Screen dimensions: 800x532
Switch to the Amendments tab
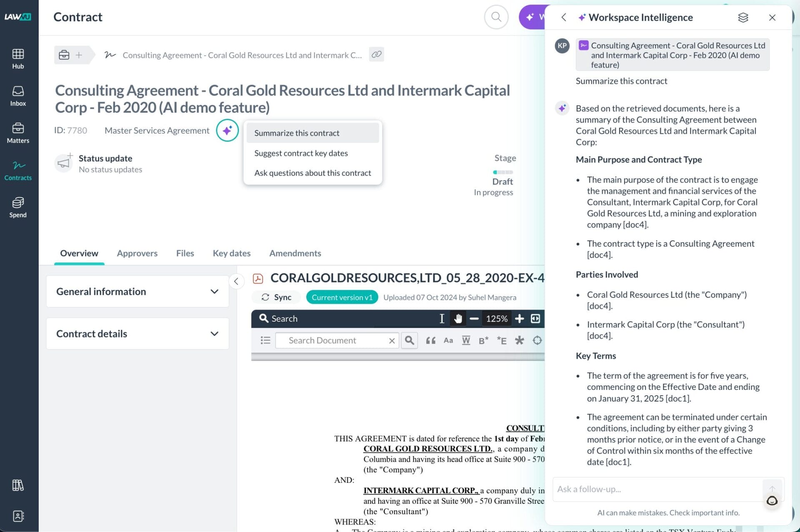[295, 253]
